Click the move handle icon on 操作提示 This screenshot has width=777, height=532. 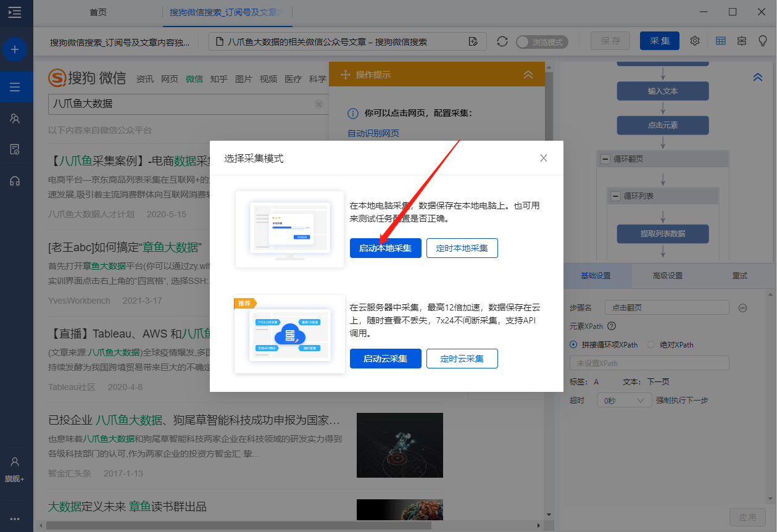pyautogui.click(x=346, y=75)
